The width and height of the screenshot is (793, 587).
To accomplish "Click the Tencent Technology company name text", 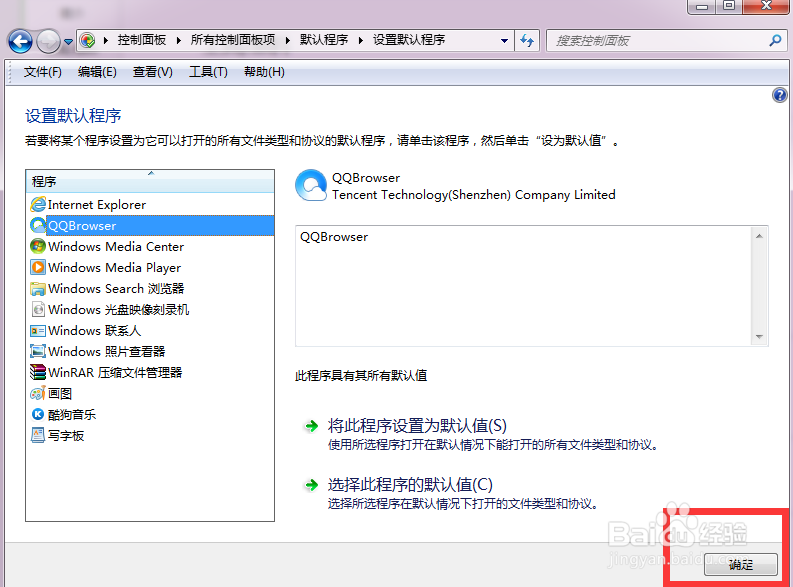I will 474,195.
